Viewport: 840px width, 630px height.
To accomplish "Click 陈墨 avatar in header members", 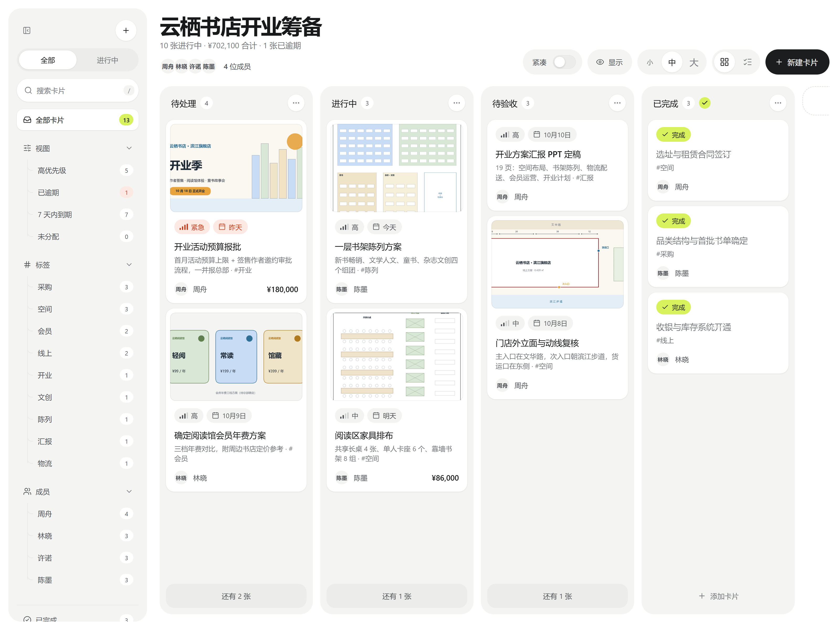I will (x=209, y=66).
